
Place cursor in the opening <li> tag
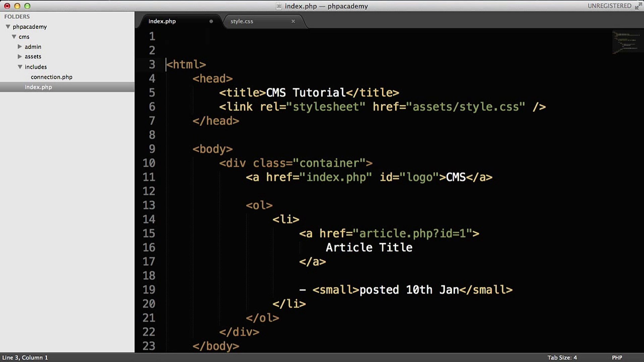pyautogui.click(x=286, y=219)
